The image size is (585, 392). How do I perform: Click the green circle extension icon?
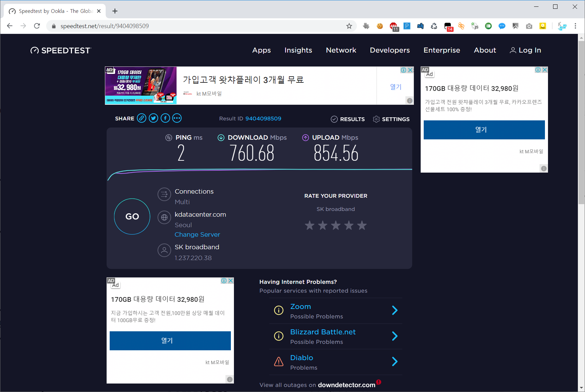coord(488,26)
